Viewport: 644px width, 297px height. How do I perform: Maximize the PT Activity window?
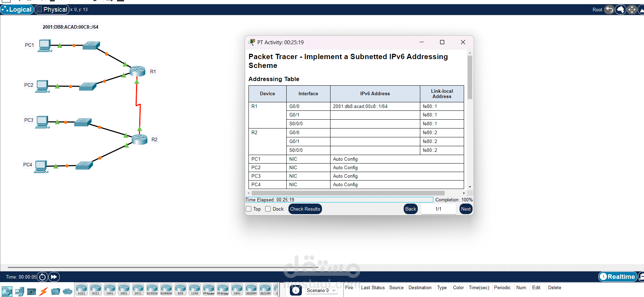442,42
